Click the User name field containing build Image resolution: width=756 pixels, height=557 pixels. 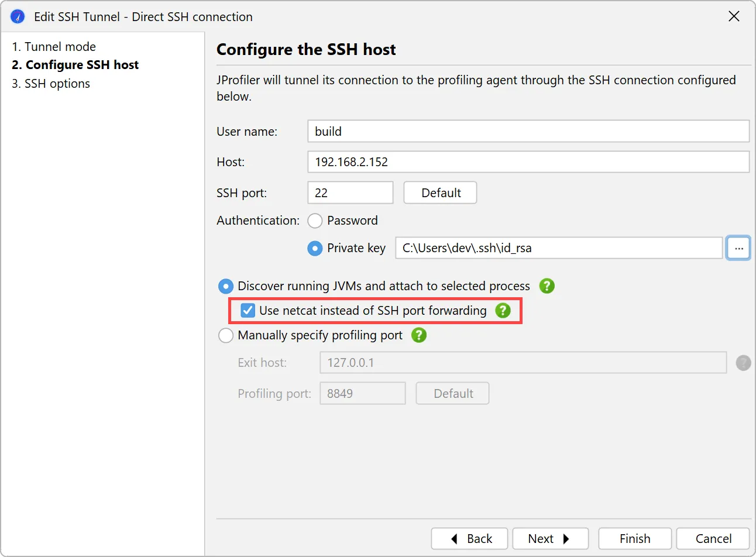[528, 131]
